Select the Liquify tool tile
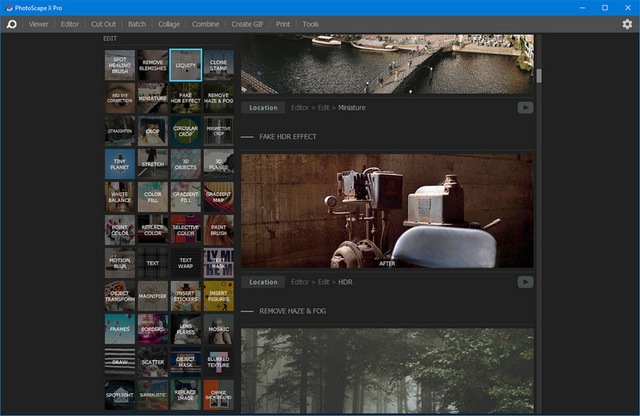The width and height of the screenshot is (640, 416). [x=186, y=65]
